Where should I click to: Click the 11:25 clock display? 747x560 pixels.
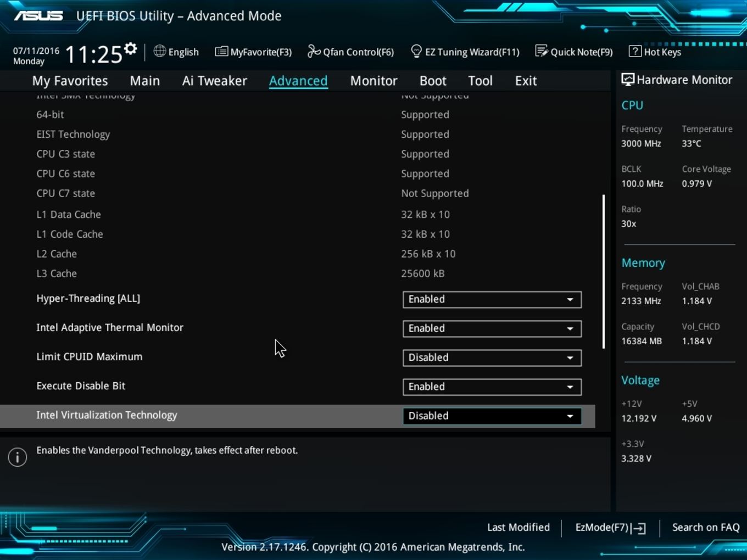click(x=93, y=54)
